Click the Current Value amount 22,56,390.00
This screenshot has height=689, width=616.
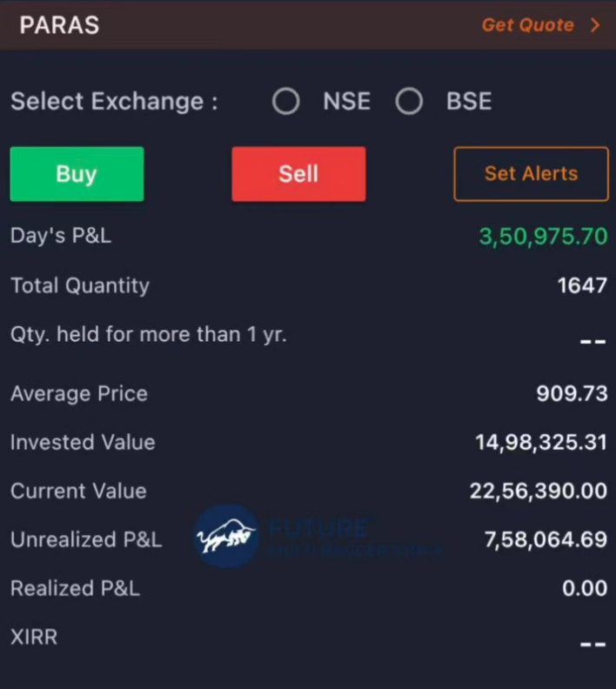pos(539,491)
